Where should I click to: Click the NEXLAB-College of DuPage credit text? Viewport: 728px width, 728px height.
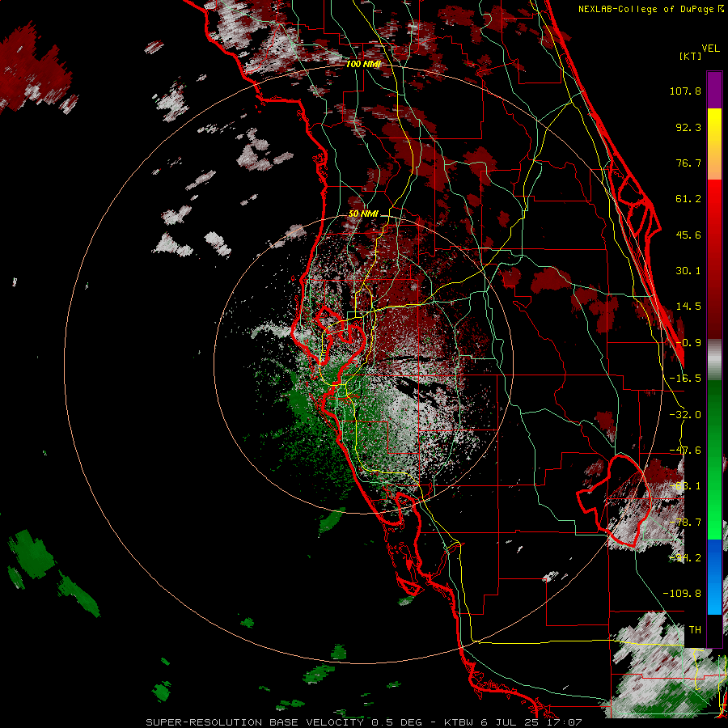click(646, 9)
